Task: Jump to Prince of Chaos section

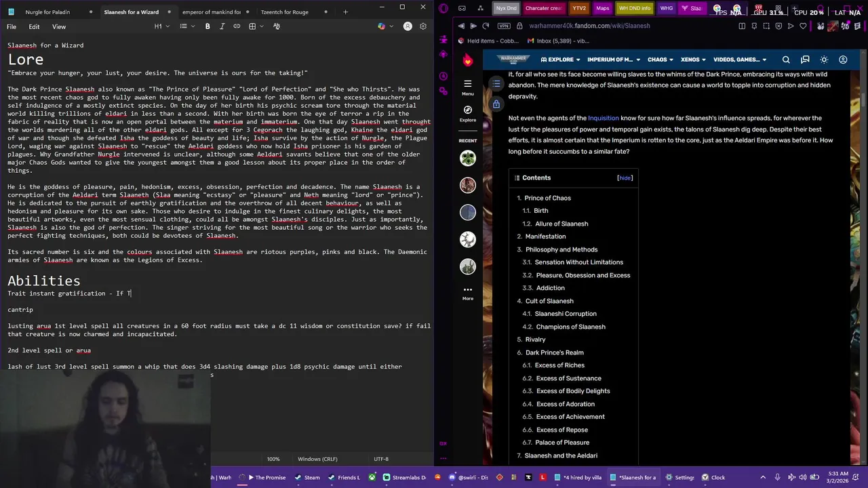Action: [x=547, y=198]
